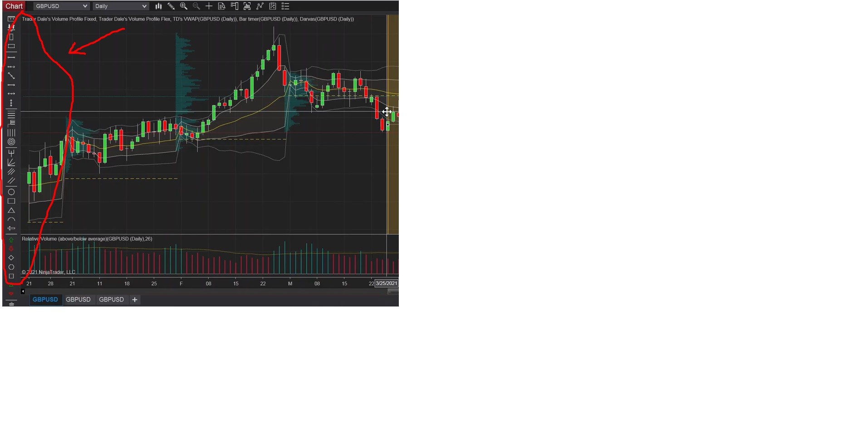
Task: Click the Trader Dale's Volume Profile indicator text
Action: (188, 19)
